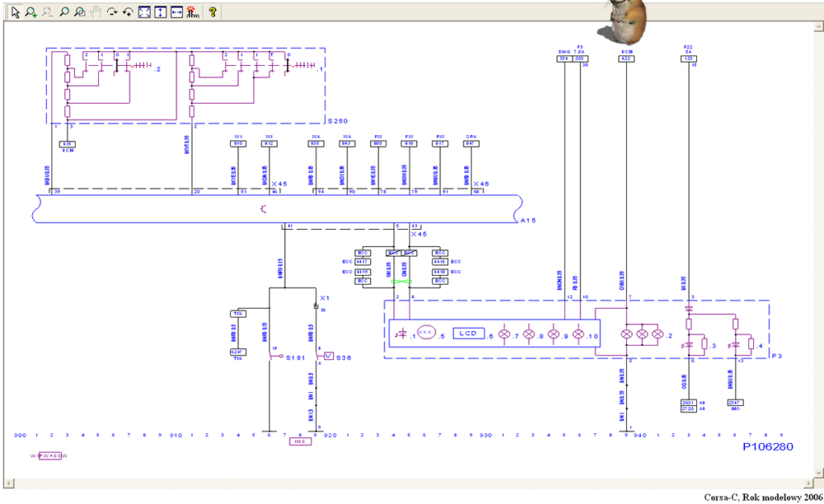Follow the WIPWASSW reference at bottom left
This screenshot has height=504, width=824.
[x=49, y=455]
